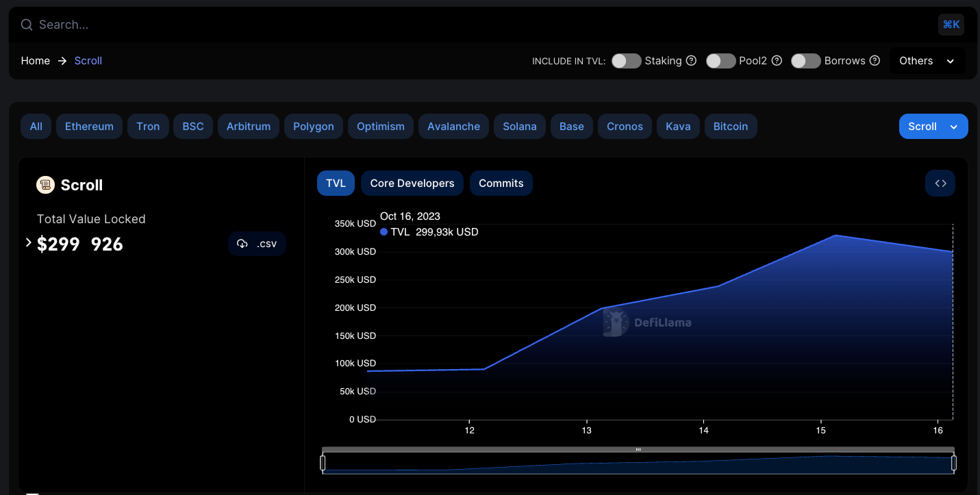
Task: Select the TVL chart tab
Action: click(336, 183)
